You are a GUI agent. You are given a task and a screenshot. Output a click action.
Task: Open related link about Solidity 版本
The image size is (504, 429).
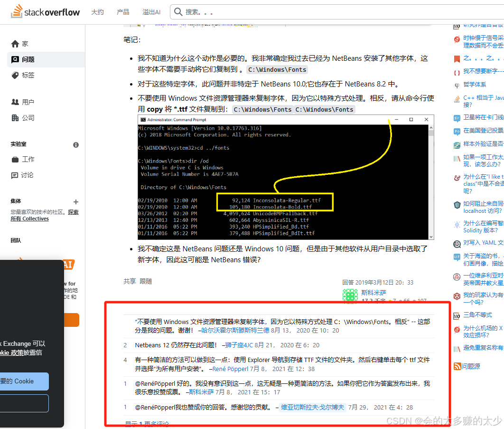coord(484,227)
